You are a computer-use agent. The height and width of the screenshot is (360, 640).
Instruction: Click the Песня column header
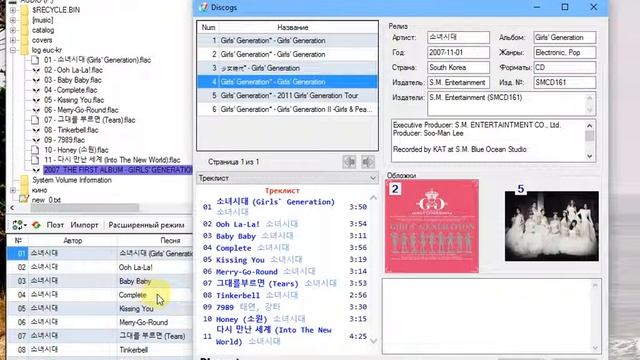click(x=170, y=241)
